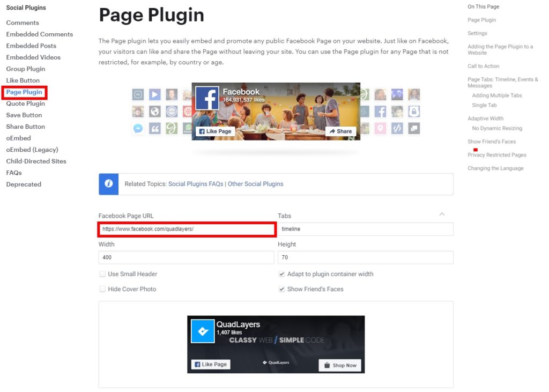Click the blue info icon beside Related Topics
The height and width of the screenshot is (392, 549).
click(108, 184)
